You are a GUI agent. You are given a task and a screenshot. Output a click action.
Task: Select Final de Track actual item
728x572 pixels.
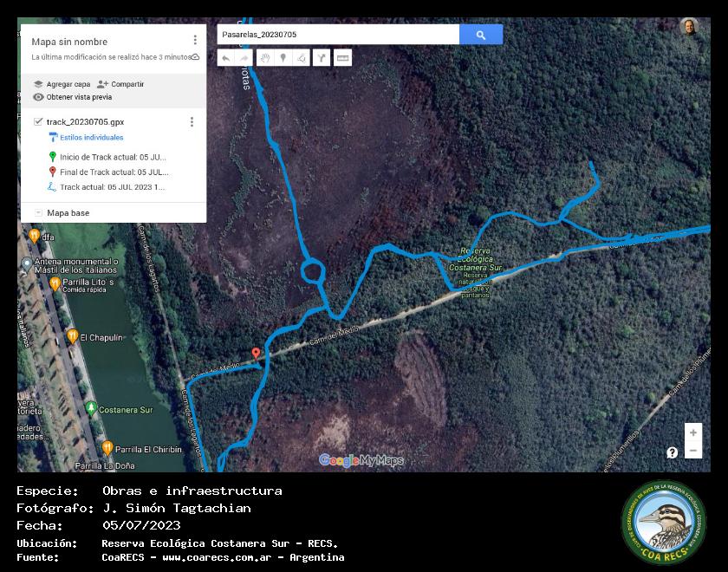coord(114,172)
